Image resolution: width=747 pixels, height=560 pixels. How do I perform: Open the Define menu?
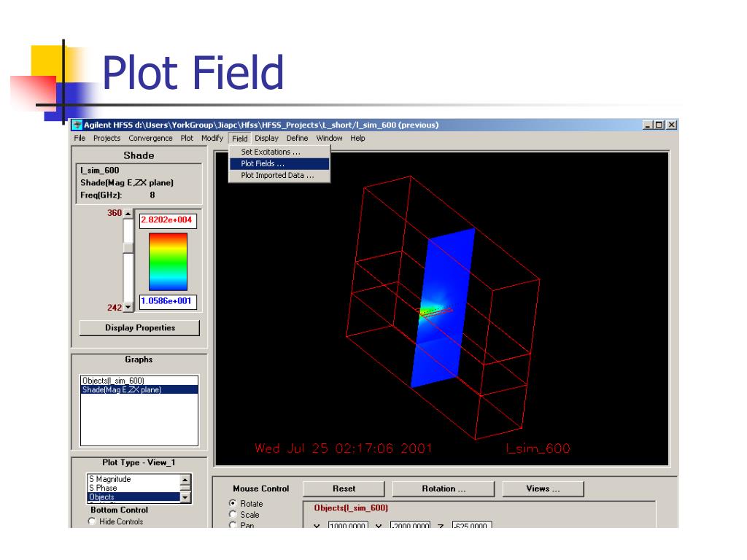(x=298, y=138)
